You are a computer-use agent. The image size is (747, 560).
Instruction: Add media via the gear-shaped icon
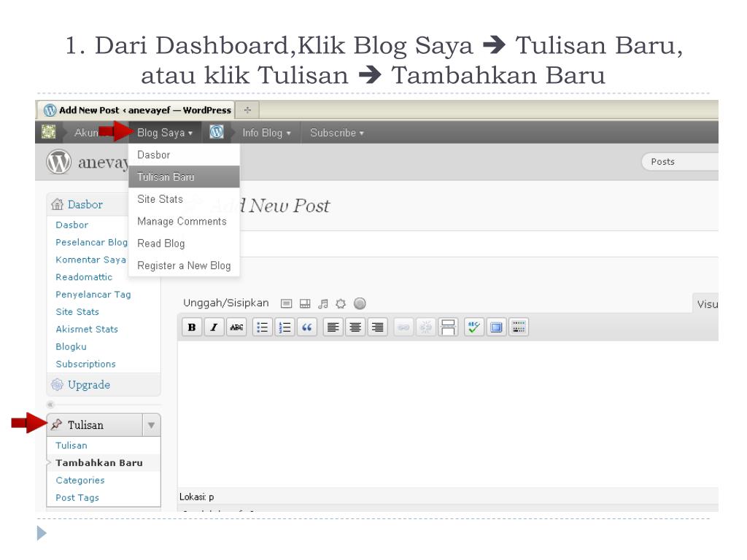(341, 303)
